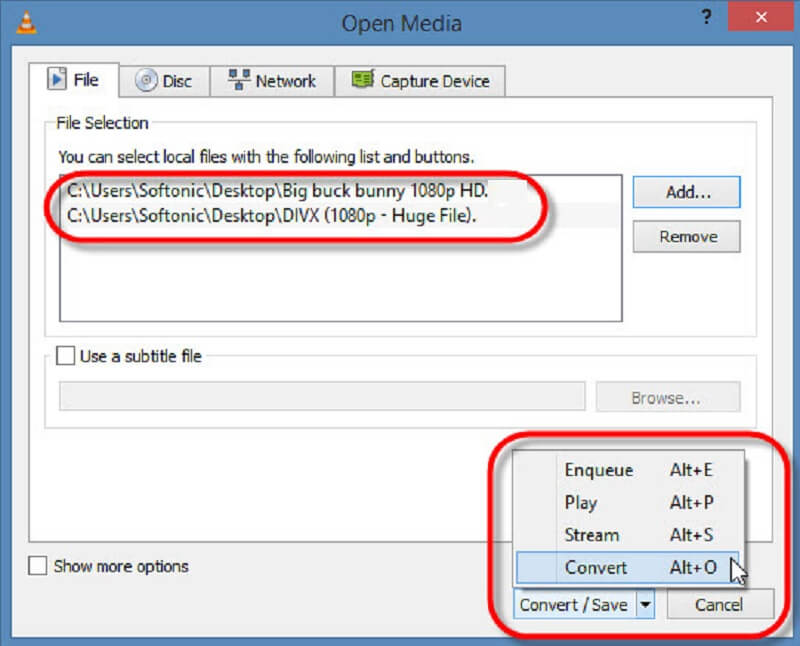
Task: Check the Show more options box
Action: (37, 565)
